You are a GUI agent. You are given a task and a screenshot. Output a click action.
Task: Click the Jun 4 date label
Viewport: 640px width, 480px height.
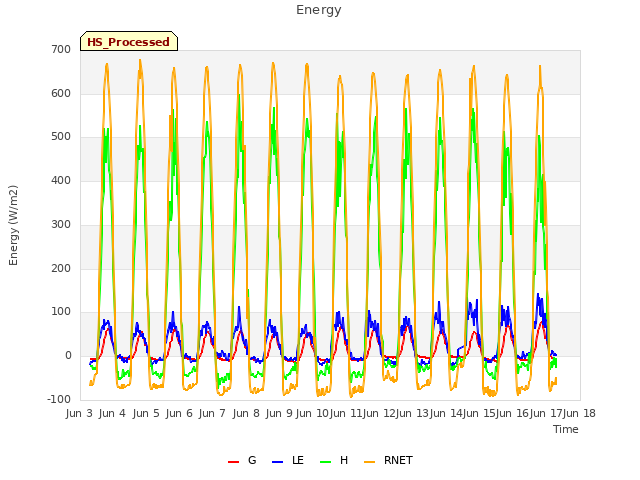point(112,413)
